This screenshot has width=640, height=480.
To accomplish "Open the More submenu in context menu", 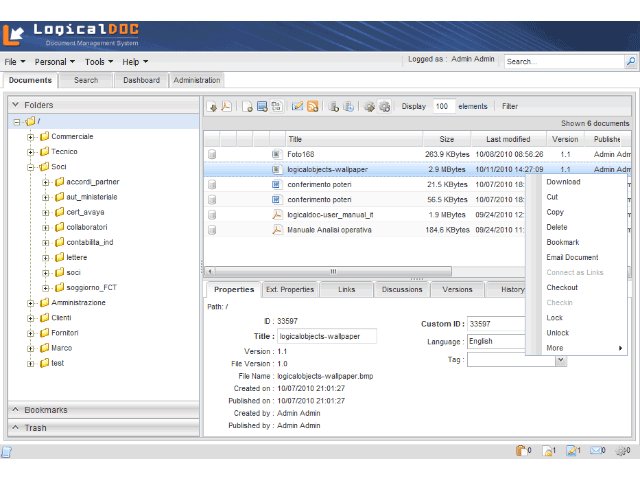I will pos(576,348).
